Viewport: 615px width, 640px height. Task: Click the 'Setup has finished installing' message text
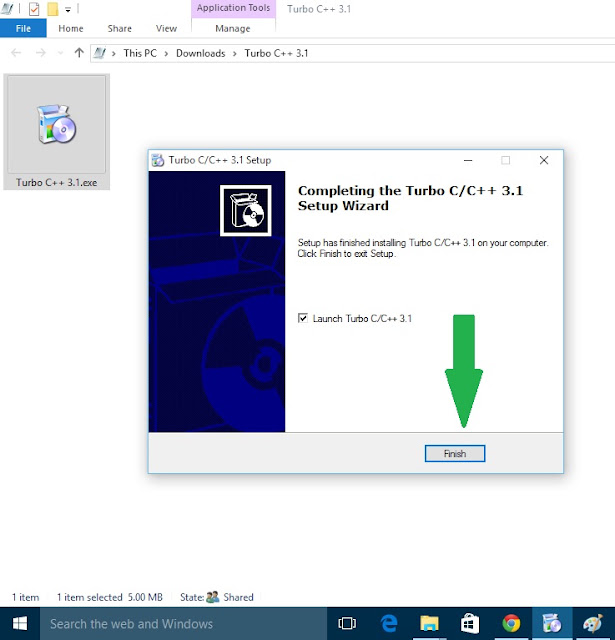coord(423,248)
